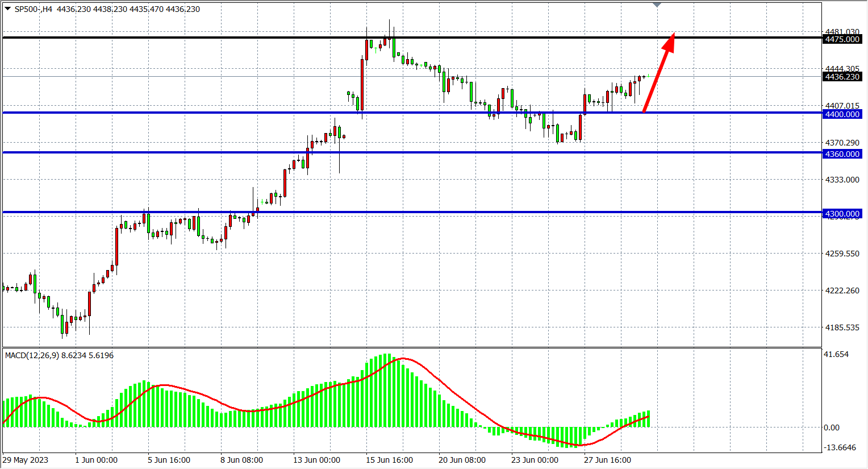Click the -13.6646 MACD scale value

[840, 447]
